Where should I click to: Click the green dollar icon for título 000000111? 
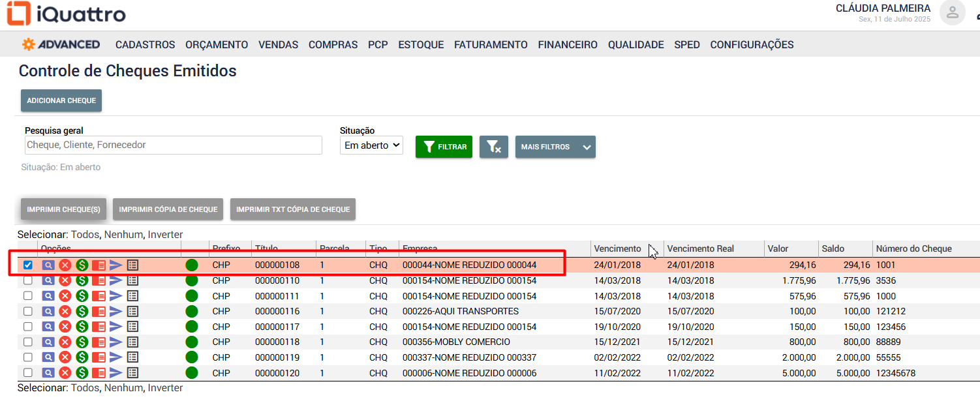point(82,296)
